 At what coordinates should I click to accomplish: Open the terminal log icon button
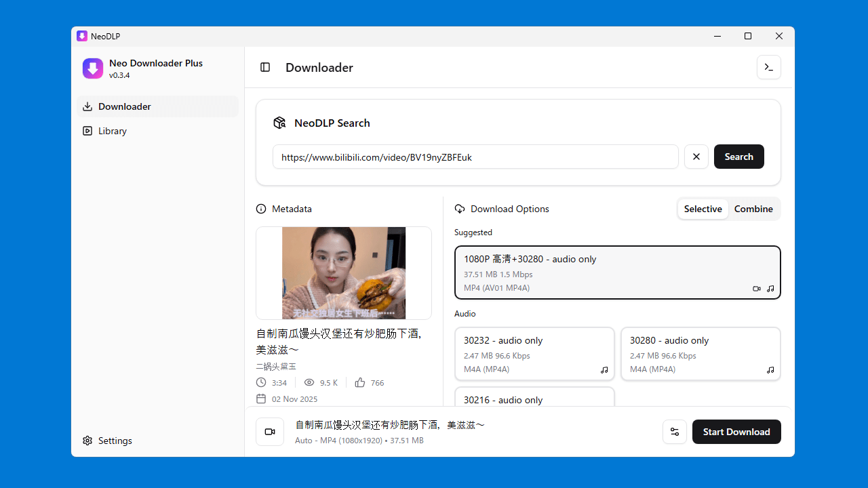pyautogui.click(x=768, y=67)
